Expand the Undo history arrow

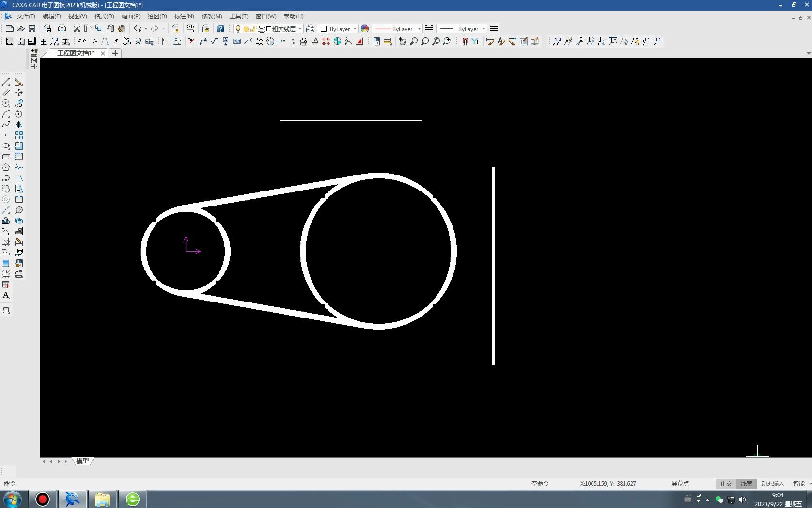pyautogui.click(x=146, y=29)
